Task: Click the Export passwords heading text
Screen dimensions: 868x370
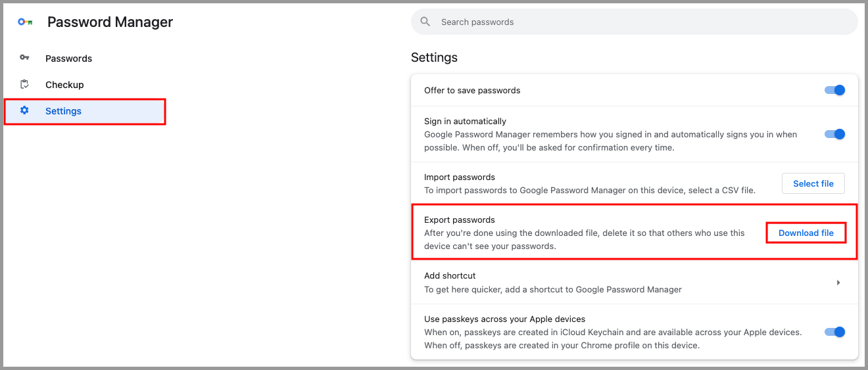Action: tap(459, 220)
